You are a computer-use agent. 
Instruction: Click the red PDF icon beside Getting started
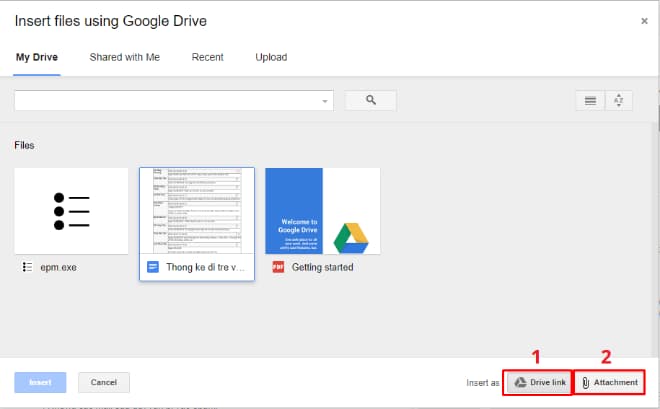[279, 267]
